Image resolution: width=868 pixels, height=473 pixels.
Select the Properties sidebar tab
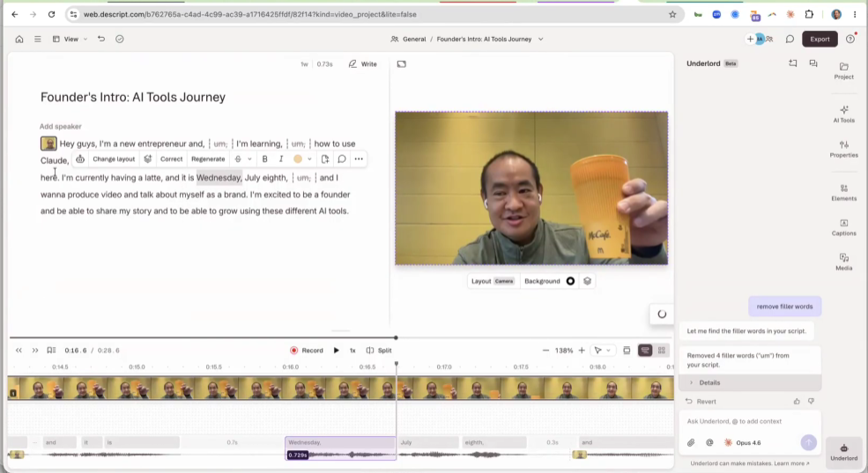843,150
